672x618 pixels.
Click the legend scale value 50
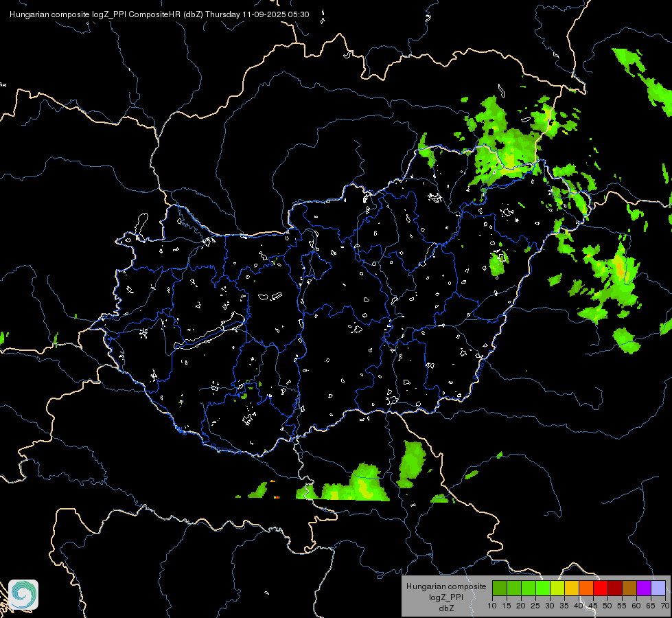coord(607,606)
